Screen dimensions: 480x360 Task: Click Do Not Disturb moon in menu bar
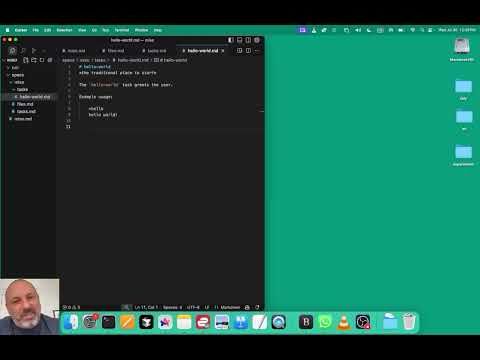click(x=369, y=30)
